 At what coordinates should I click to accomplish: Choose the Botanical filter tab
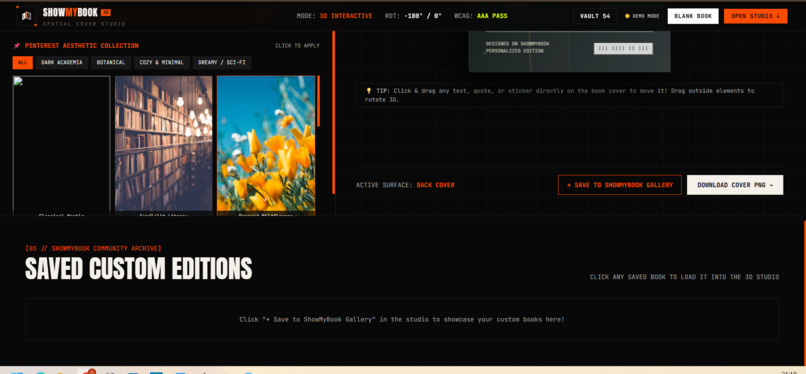coord(111,63)
